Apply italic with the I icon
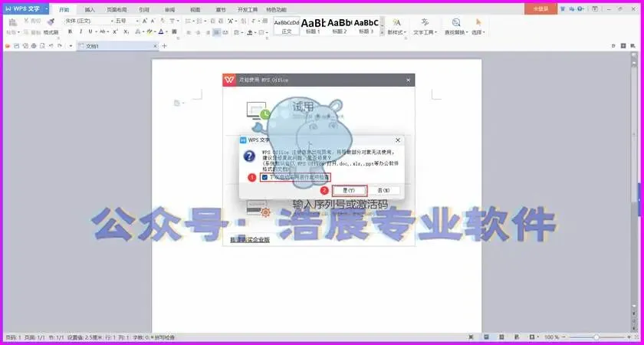Viewport: 644px width, 345px height. (x=80, y=31)
